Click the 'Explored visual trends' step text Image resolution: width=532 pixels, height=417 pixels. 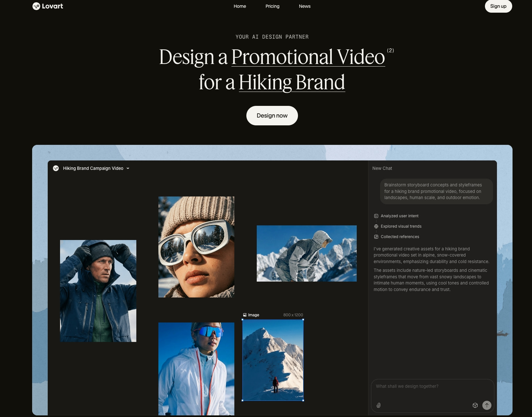[401, 226]
